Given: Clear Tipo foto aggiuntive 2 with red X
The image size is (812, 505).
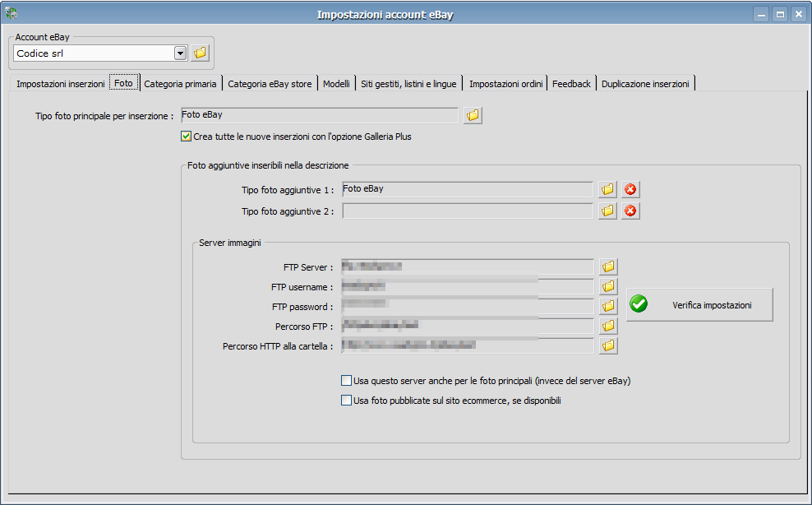Looking at the screenshot, I should click(630, 211).
